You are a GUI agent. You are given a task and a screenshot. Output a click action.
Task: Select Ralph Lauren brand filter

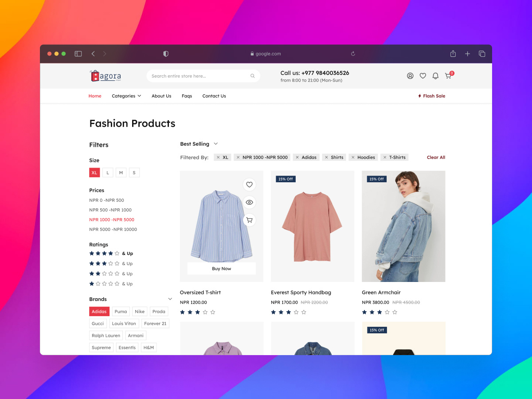point(106,336)
